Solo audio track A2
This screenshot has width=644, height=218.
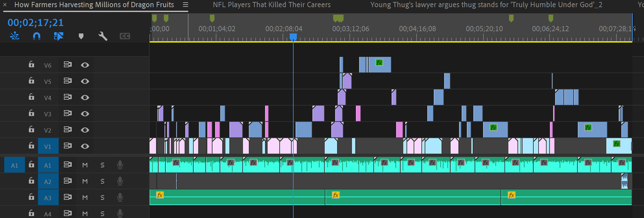pyautogui.click(x=102, y=181)
